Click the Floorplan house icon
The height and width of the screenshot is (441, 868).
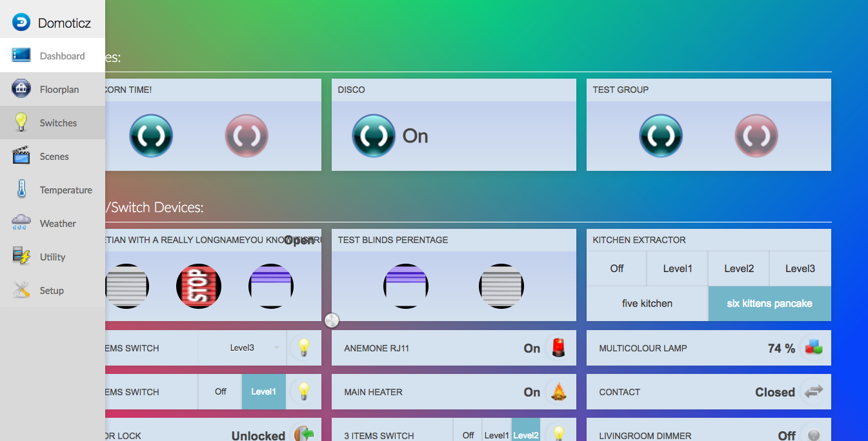coord(21,89)
